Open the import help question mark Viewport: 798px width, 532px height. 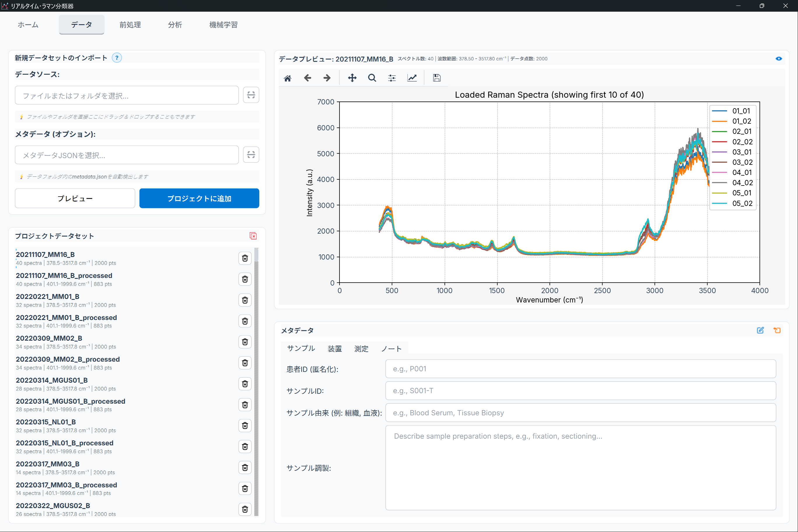pos(117,58)
